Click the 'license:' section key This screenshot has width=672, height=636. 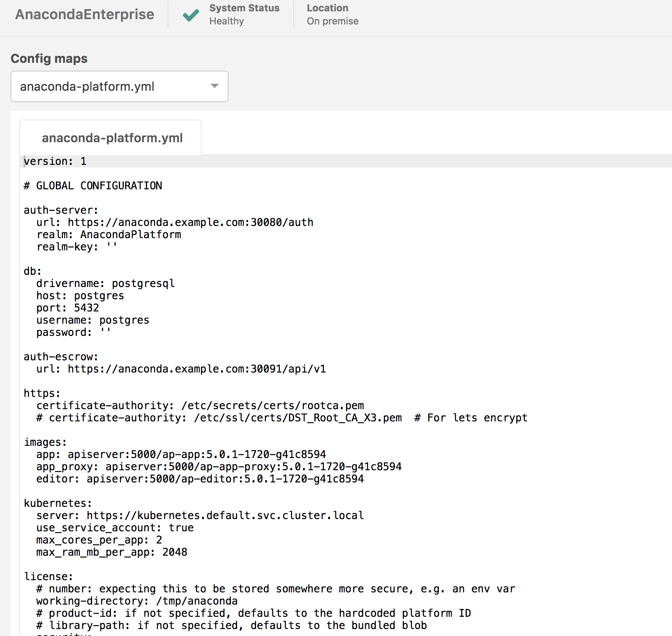48,577
